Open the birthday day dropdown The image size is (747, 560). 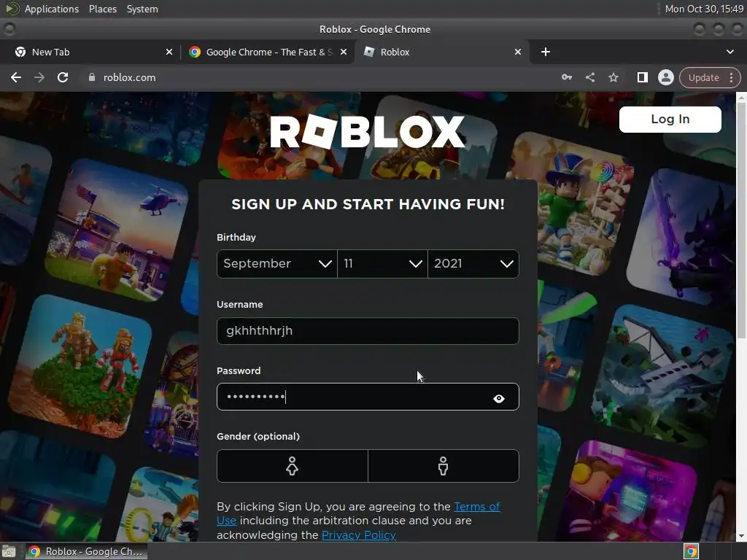pos(382,264)
